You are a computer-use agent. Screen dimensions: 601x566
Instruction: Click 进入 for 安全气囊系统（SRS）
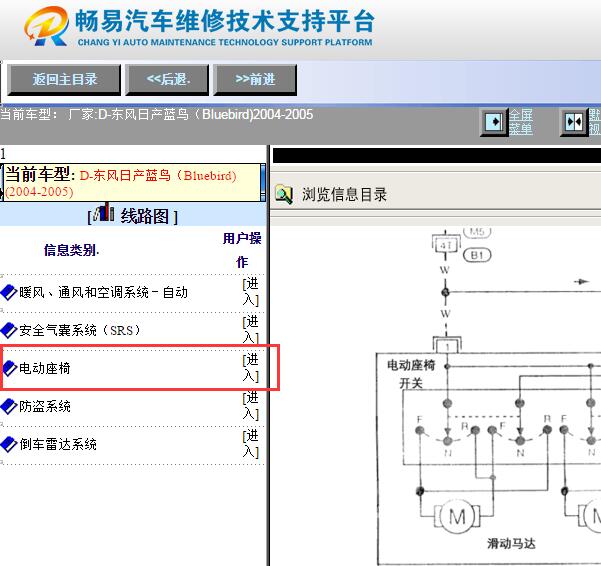[251, 330]
